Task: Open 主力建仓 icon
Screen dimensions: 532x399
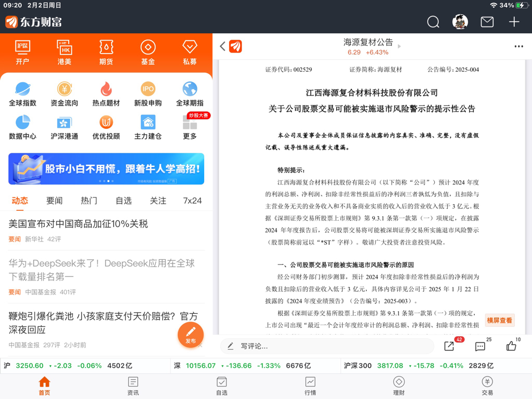Action: [x=148, y=127]
